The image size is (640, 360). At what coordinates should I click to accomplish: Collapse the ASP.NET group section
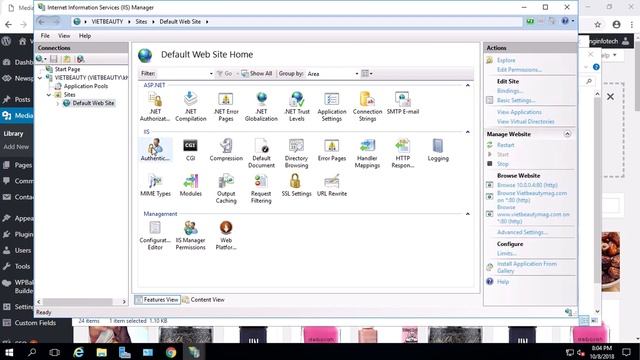click(468, 85)
